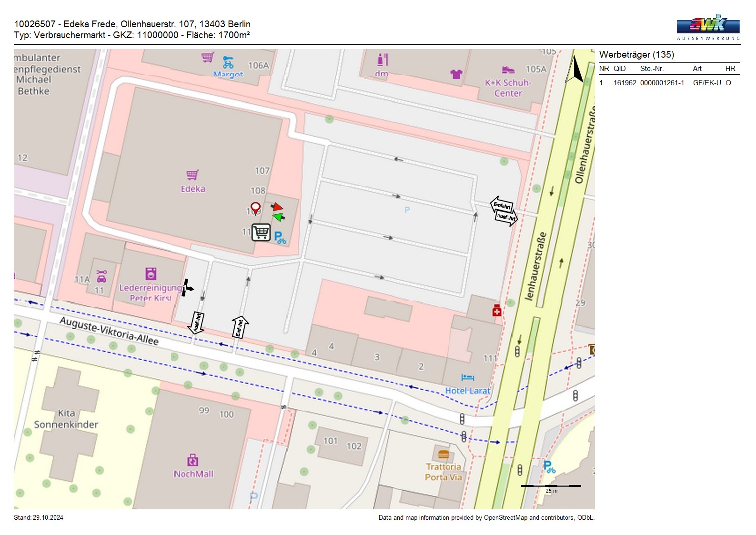Click the NochMall shop icon
Screen dimensions: 756x535
(x=192, y=460)
